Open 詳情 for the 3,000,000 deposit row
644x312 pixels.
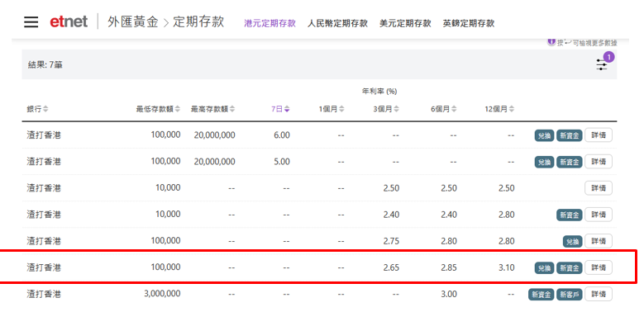(x=599, y=294)
